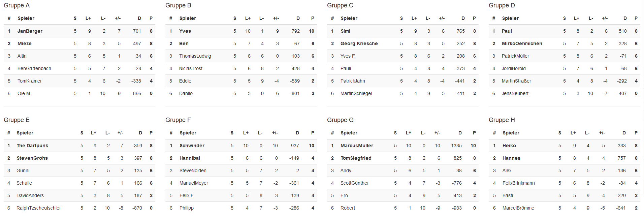Click the D column header in Gruppe A
This screenshot has width=644, height=218.
139,18
